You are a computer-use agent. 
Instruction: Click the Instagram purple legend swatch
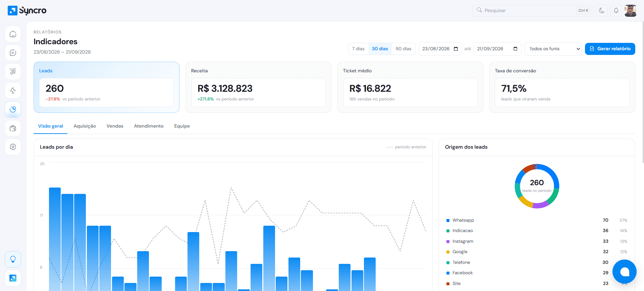[448, 241]
